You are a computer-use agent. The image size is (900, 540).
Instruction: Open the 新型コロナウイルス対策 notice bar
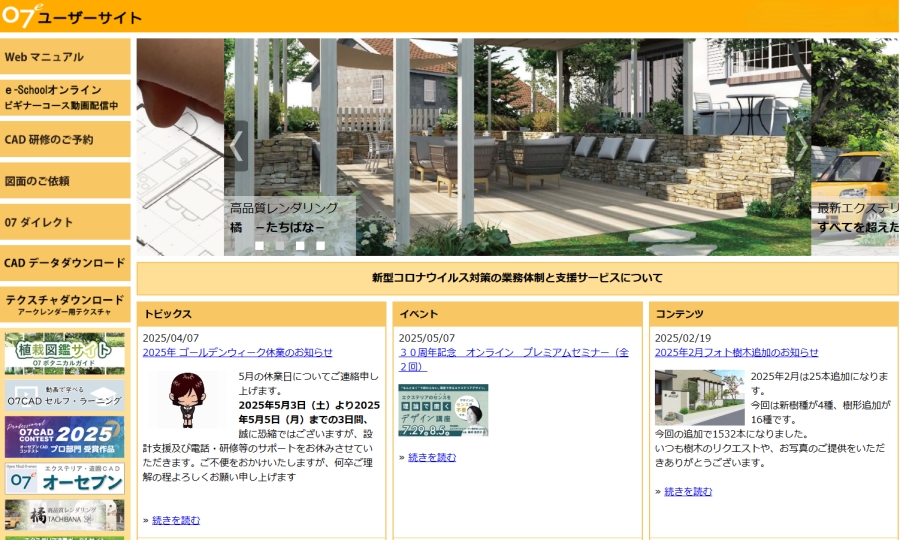coord(517,278)
